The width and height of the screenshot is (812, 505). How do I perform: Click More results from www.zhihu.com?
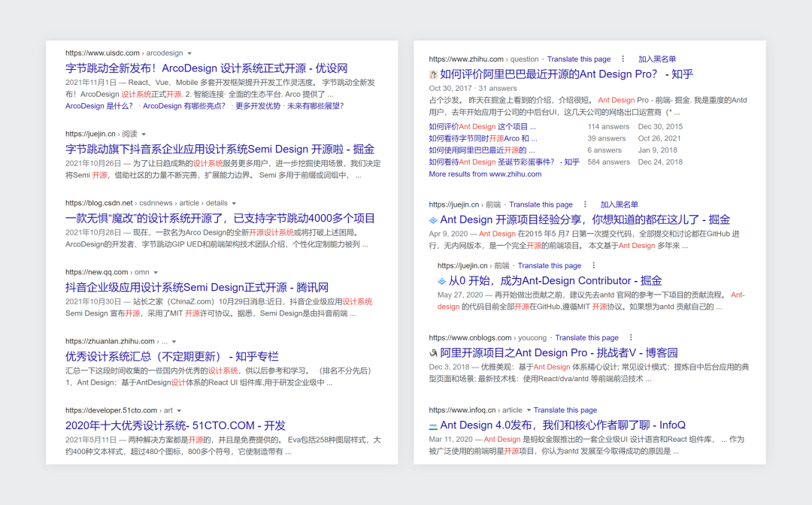pos(485,174)
